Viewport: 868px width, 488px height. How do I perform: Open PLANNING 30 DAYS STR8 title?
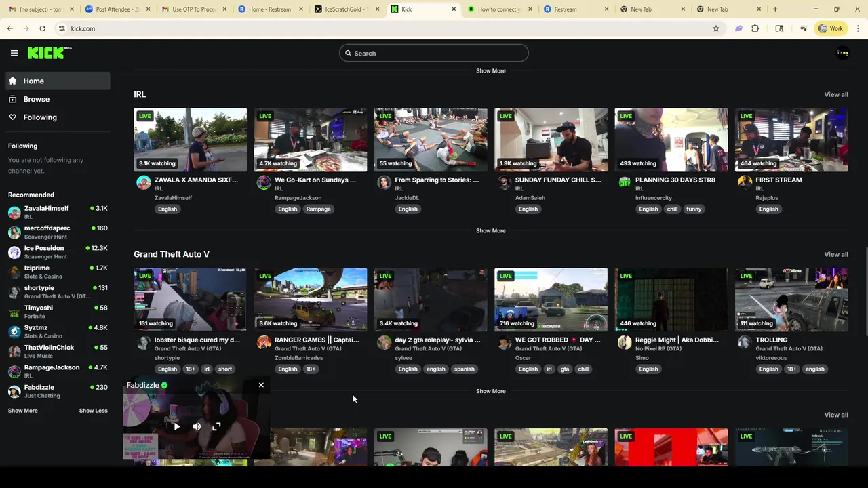click(x=675, y=180)
